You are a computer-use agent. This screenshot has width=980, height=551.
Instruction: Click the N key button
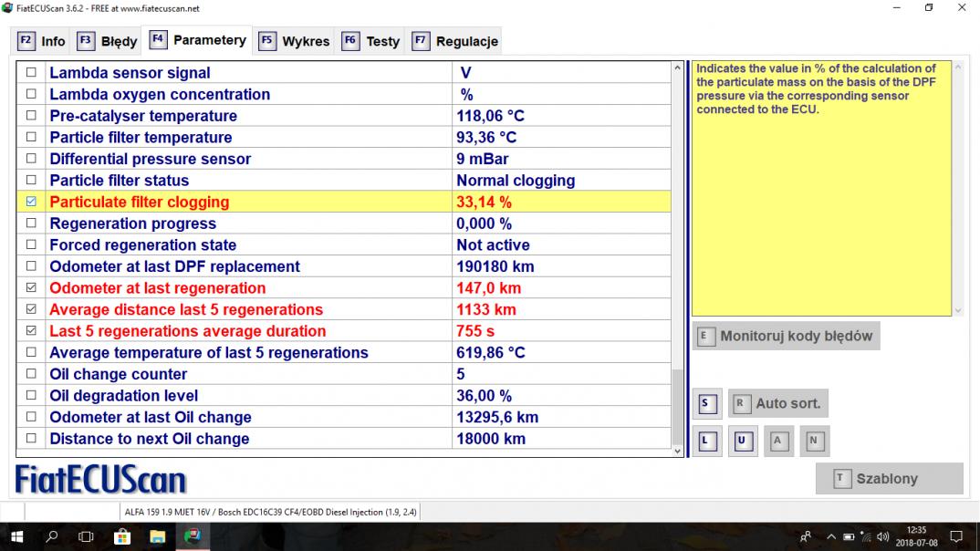(x=814, y=442)
